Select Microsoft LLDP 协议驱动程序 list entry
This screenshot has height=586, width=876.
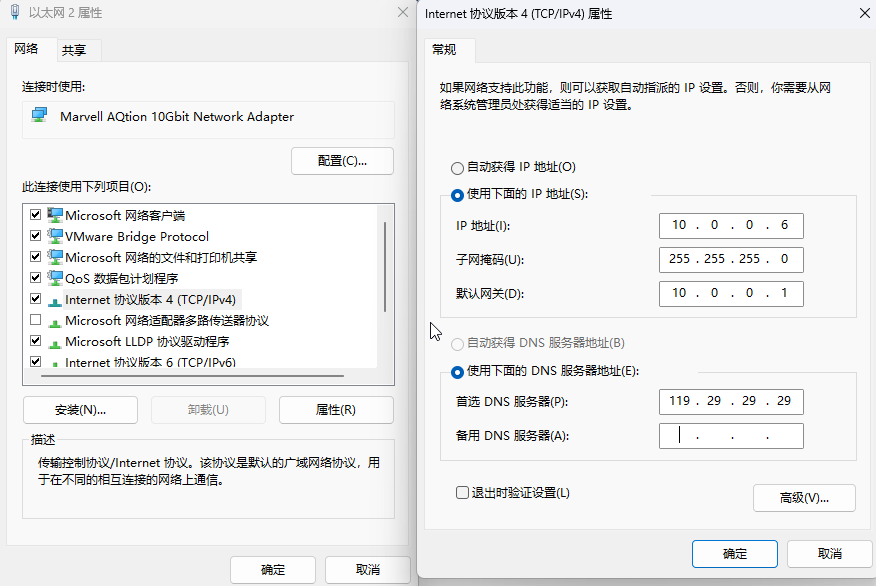[x=147, y=341]
